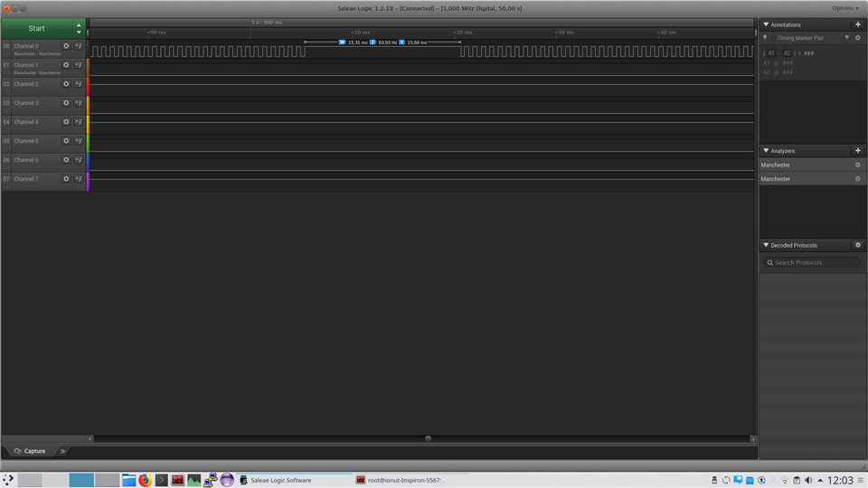This screenshot has height=488, width=868.
Task: Click the double-arrow next to Capture tab
Action: pyautogui.click(x=62, y=452)
